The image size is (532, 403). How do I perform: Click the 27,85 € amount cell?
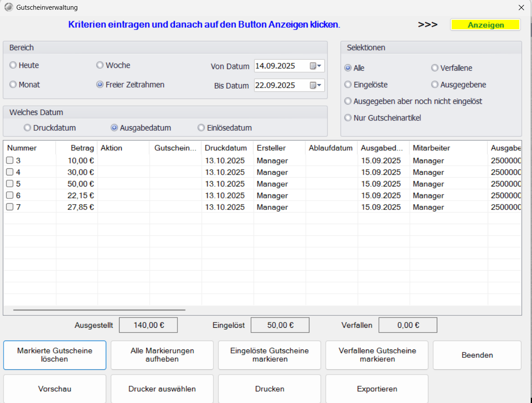click(x=77, y=206)
